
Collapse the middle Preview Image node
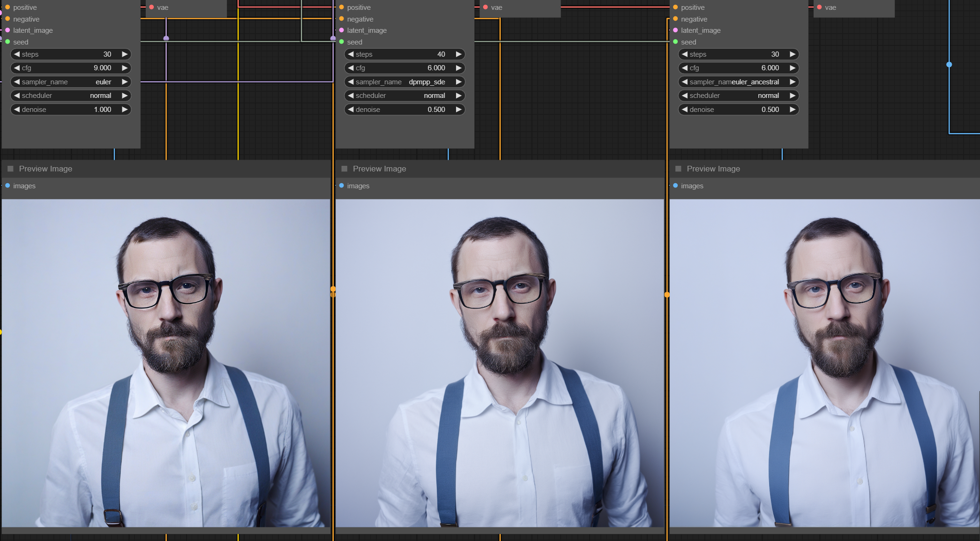point(344,168)
